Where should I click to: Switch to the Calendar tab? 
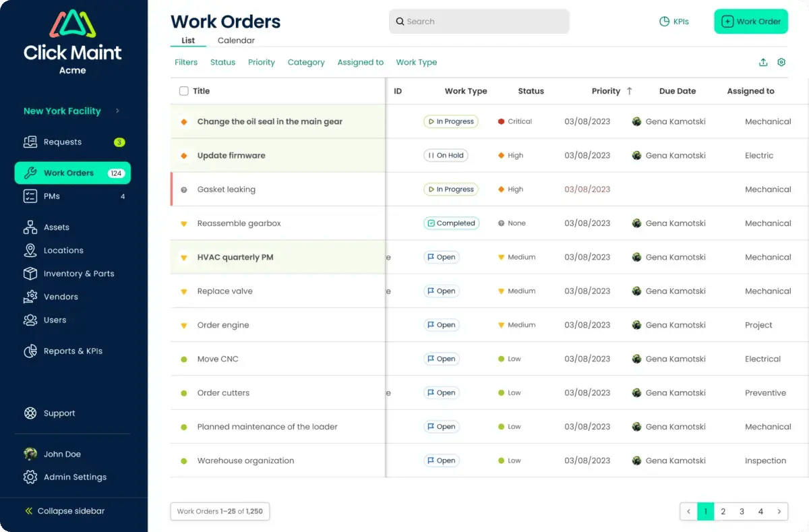[236, 40]
